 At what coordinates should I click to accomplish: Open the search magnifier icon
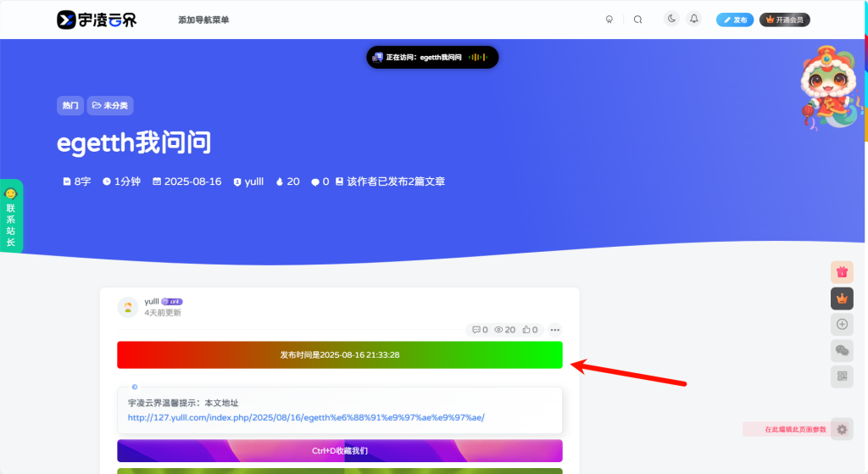(x=637, y=20)
